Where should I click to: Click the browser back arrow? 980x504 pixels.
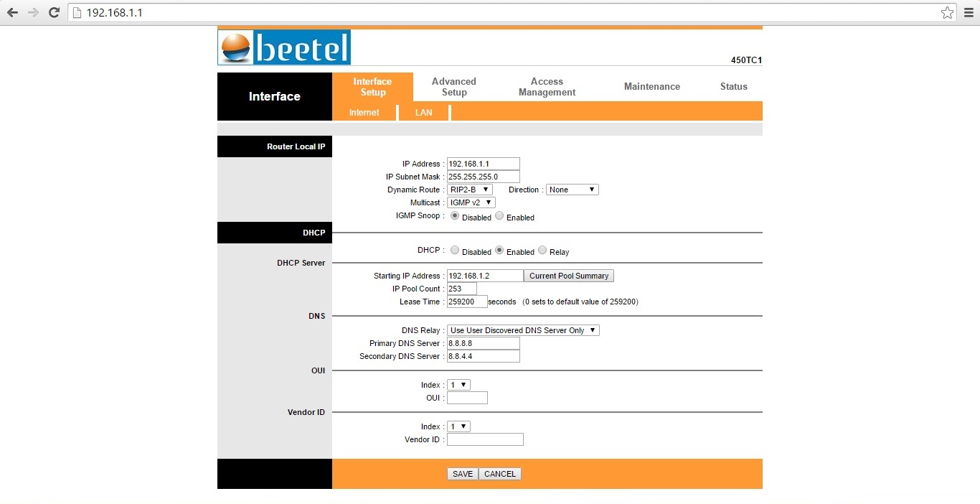(x=12, y=12)
